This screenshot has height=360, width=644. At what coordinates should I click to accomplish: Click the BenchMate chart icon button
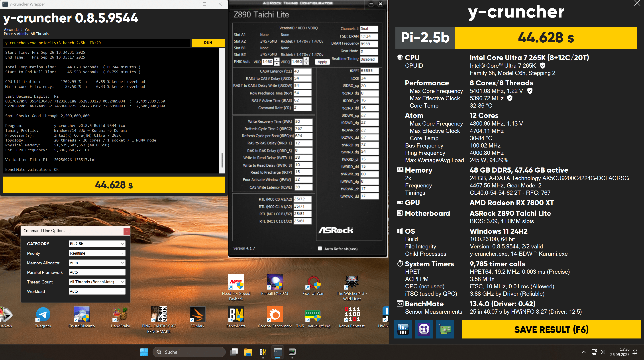[403, 329]
